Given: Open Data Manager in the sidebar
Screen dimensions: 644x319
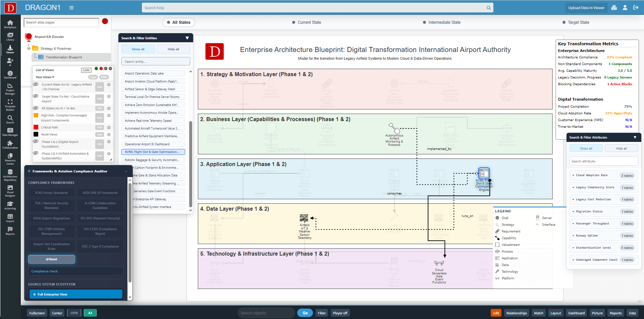Looking at the screenshot, I should tap(10, 132).
